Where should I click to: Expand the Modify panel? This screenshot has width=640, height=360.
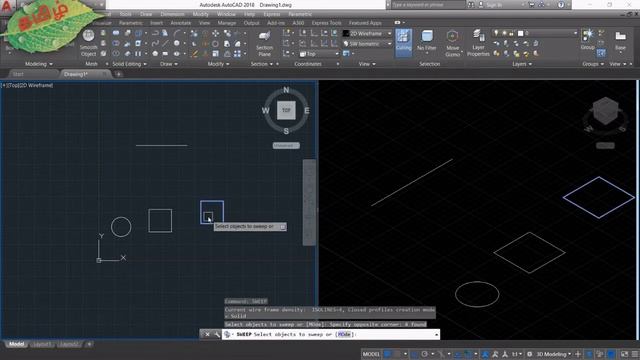[x=218, y=64]
